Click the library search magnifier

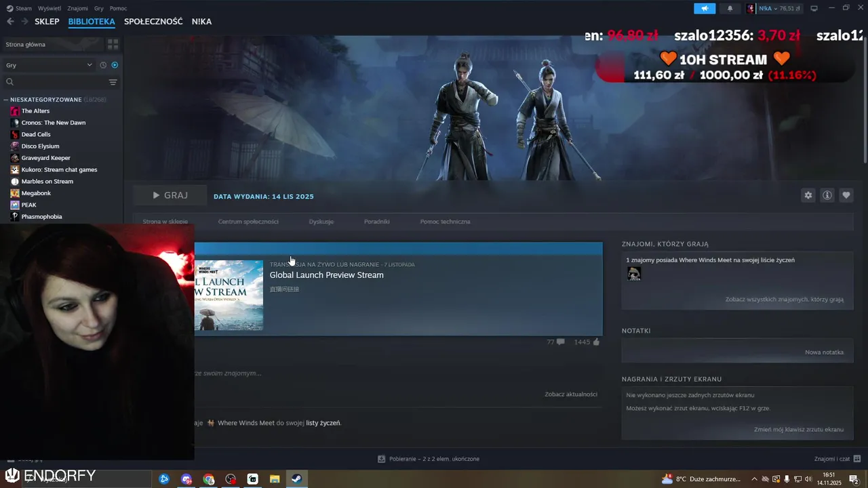click(x=9, y=82)
